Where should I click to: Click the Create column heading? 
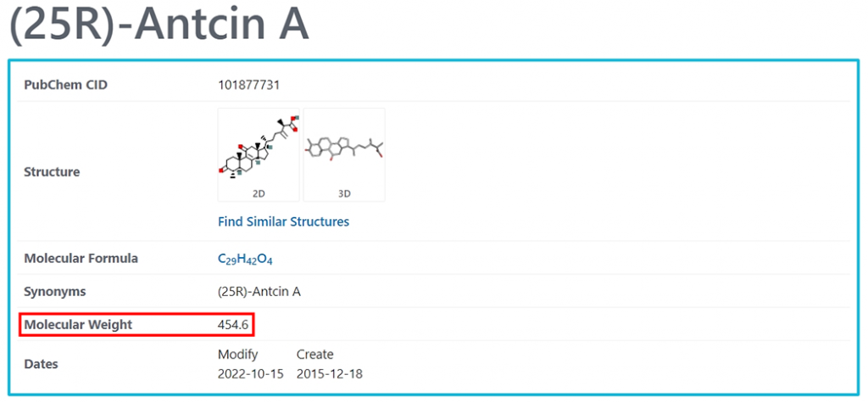[315, 355]
